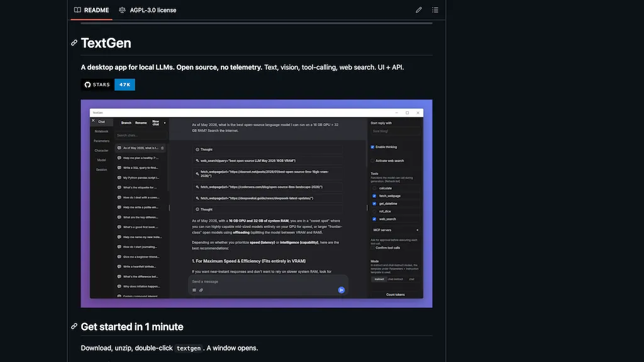Open the README outline list icon
644x362 pixels.
435,10
